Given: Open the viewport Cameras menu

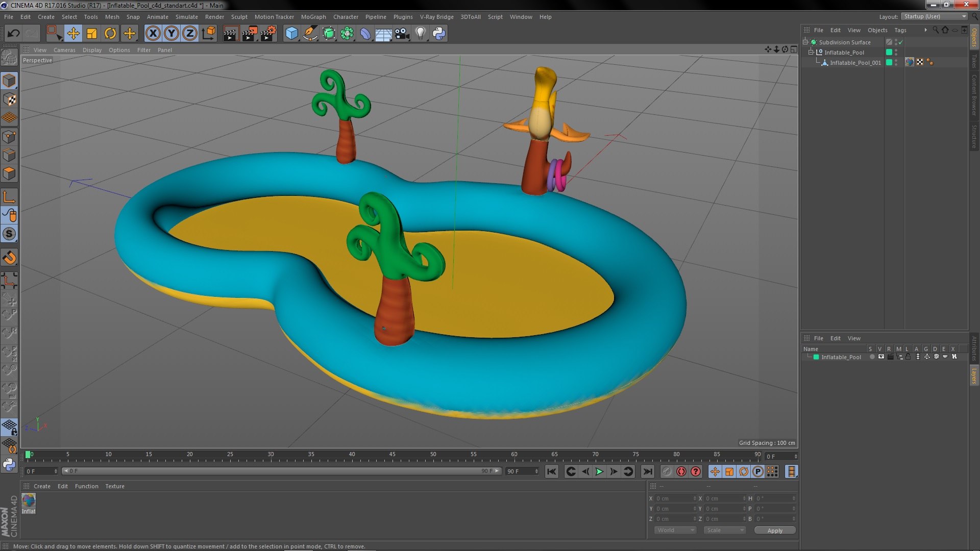Looking at the screenshot, I should [64, 50].
